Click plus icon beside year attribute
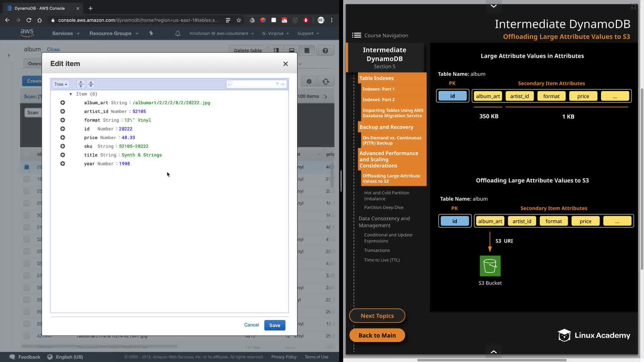644x362 pixels. pos(63,164)
